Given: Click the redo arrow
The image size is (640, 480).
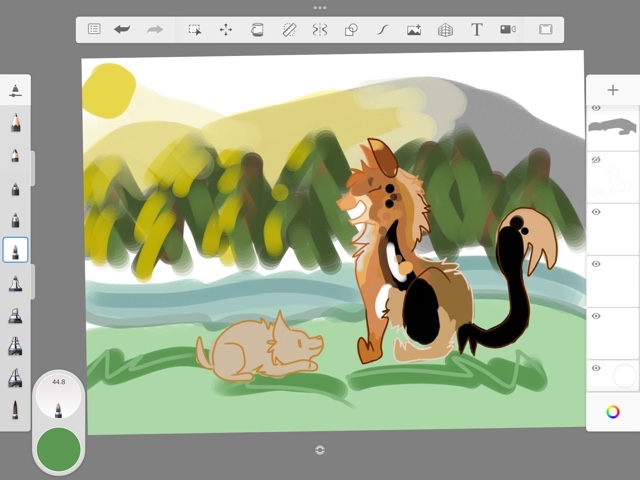Looking at the screenshot, I should point(155,30).
